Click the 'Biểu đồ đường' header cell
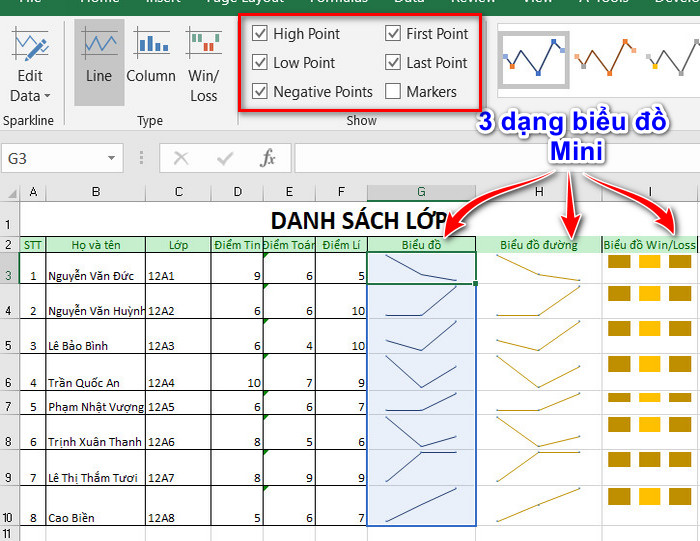 click(x=539, y=245)
